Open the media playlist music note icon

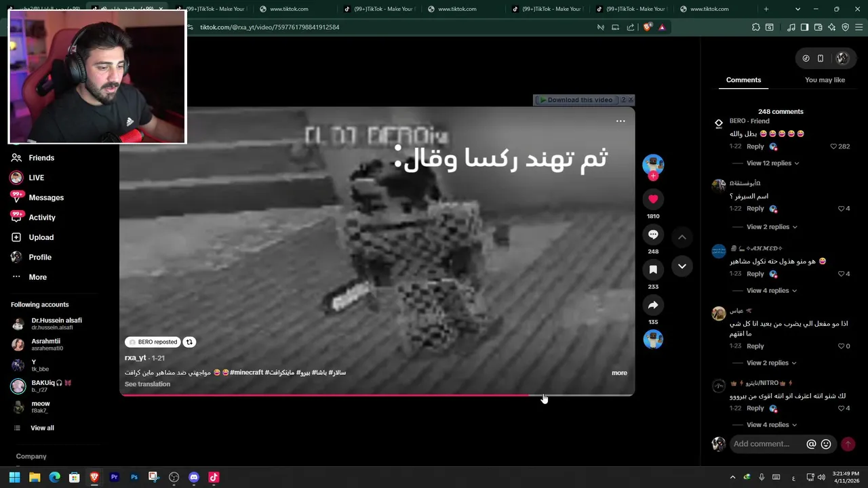click(791, 27)
